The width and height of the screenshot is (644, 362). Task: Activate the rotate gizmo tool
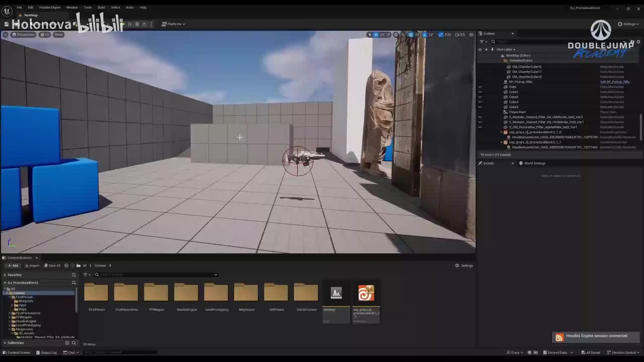(382, 35)
